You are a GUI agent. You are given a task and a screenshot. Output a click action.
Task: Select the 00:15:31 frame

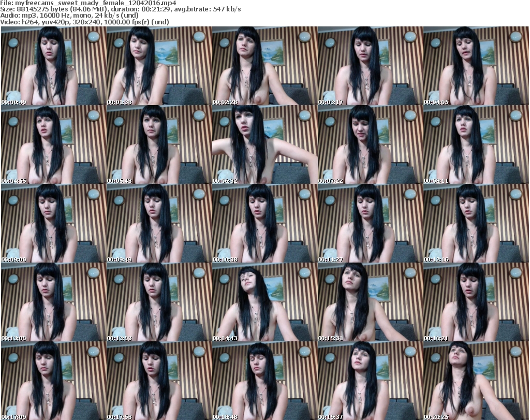(370, 302)
